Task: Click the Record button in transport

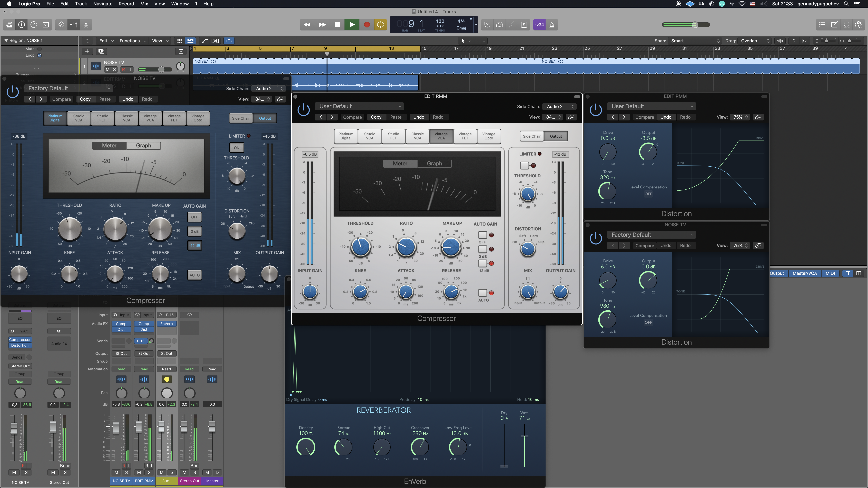Action: [x=367, y=25]
